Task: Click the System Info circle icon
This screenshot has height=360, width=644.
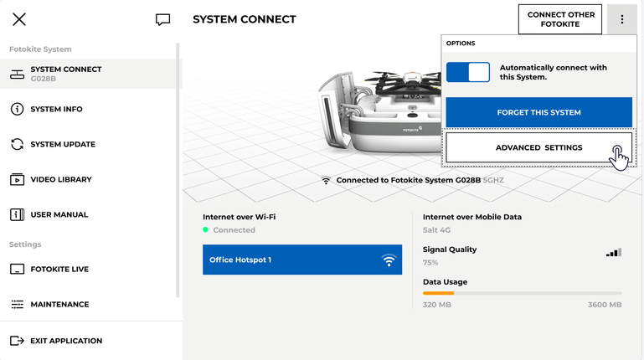Action: click(x=17, y=110)
